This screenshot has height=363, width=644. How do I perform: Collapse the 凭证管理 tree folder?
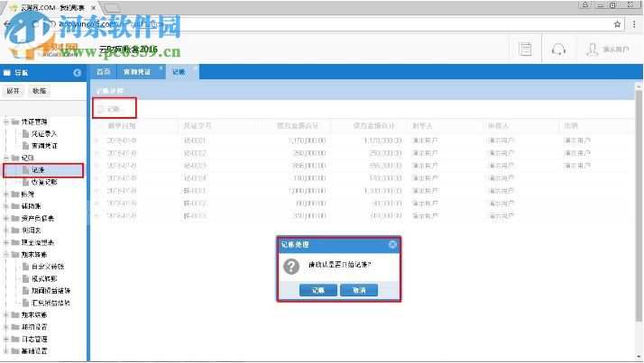pyautogui.click(x=6, y=122)
